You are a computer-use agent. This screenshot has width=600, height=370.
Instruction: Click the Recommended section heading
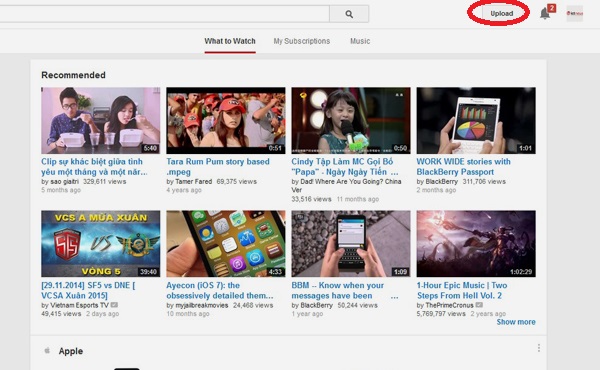coord(73,75)
